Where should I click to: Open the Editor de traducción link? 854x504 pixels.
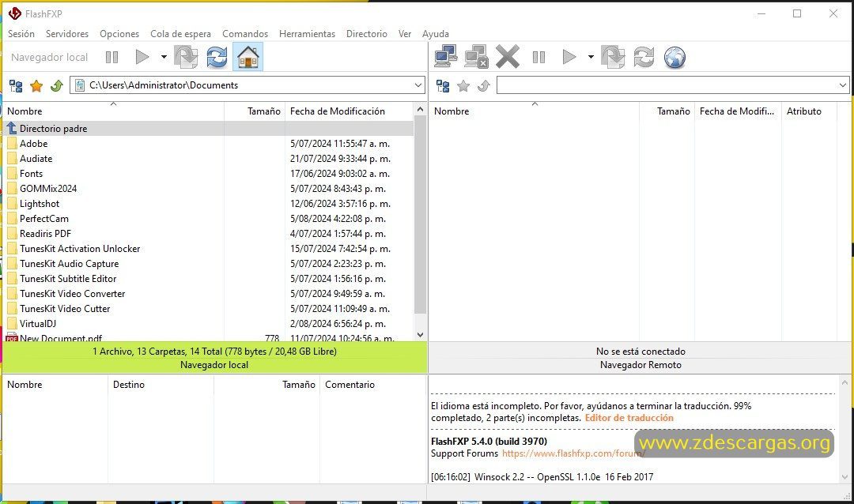point(629,418)
